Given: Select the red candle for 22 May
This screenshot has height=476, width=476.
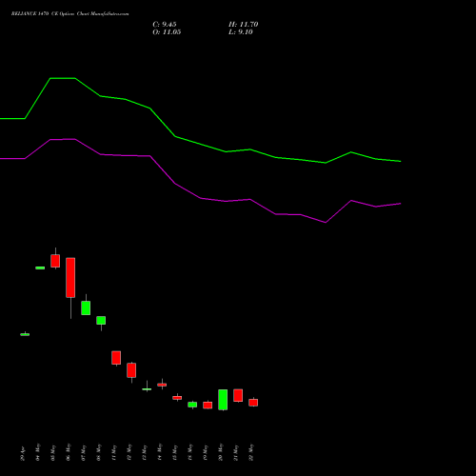Looking at the screenshot, I should [253, 403].
